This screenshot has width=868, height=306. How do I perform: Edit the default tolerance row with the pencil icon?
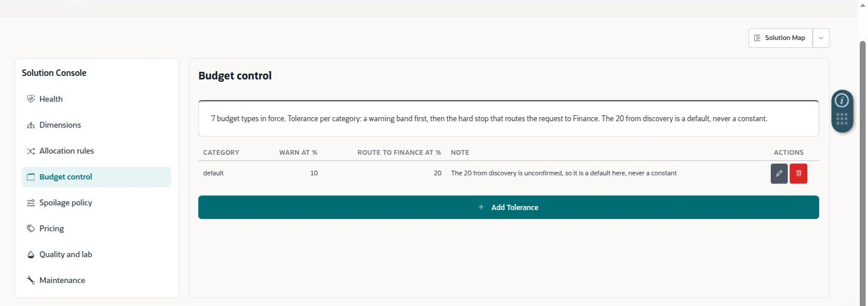tap(779, 174)
